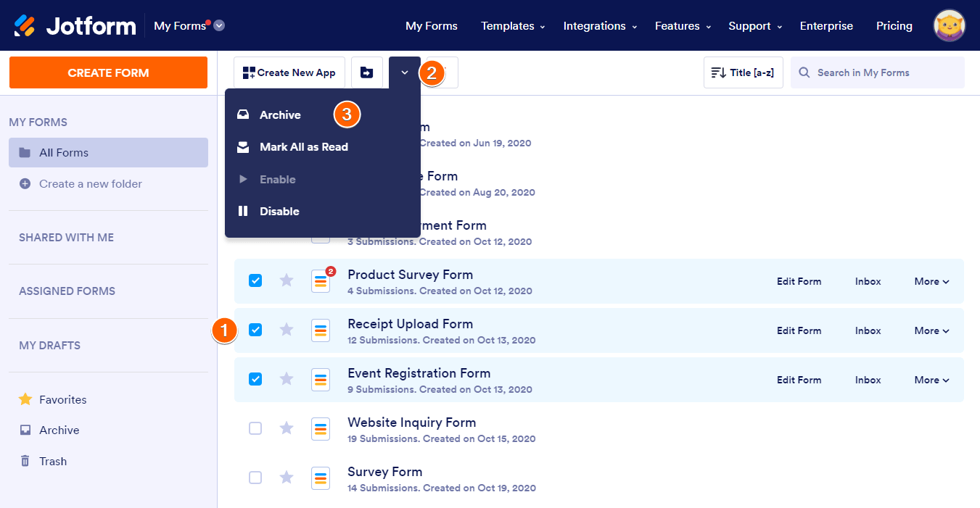Click the CREATE FORM button
The height and width of the screenshot is (508, 980).
pyautogui.click(x=108, y=72)
